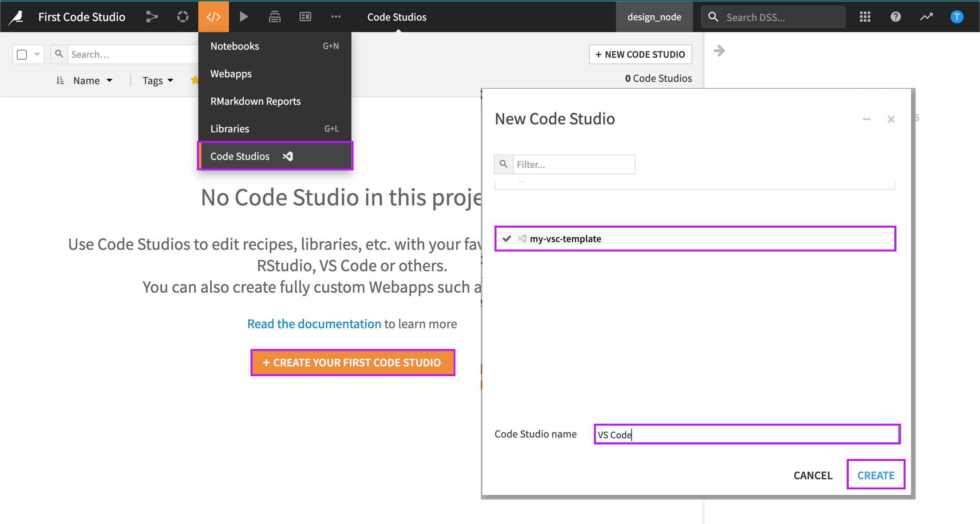Open the Jobs play icon
This screenshot has height=524, width=980.
click(244, 16)
